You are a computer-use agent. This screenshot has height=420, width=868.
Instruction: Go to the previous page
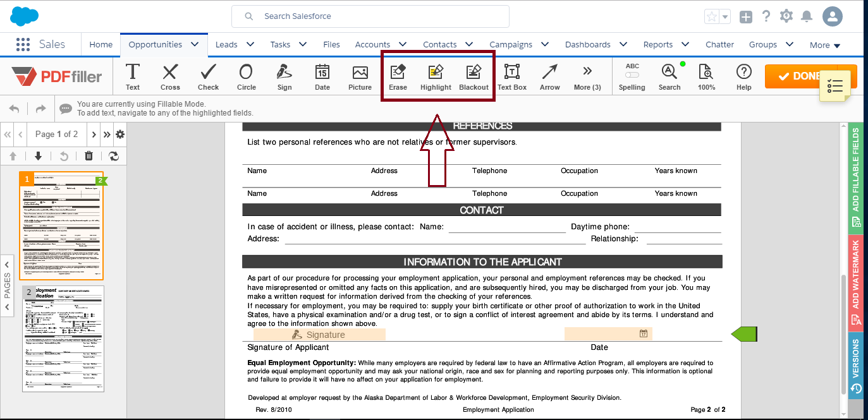point(21,135)
